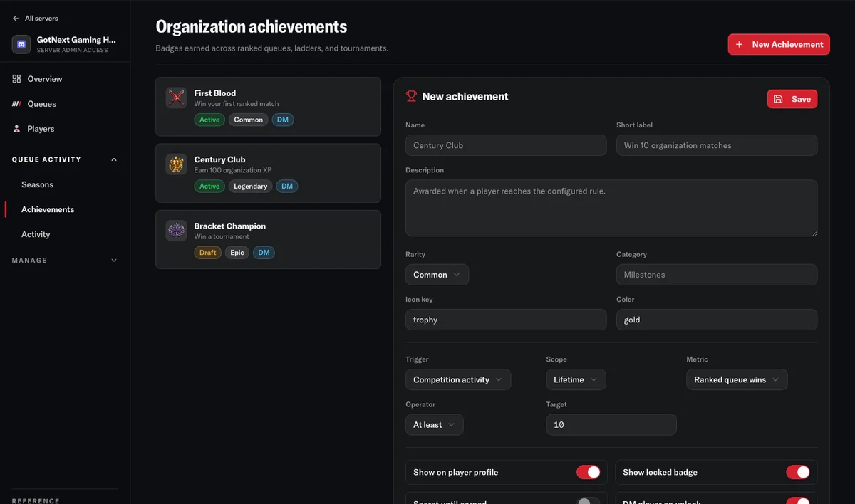Save the new achievement

click(792, 99)
